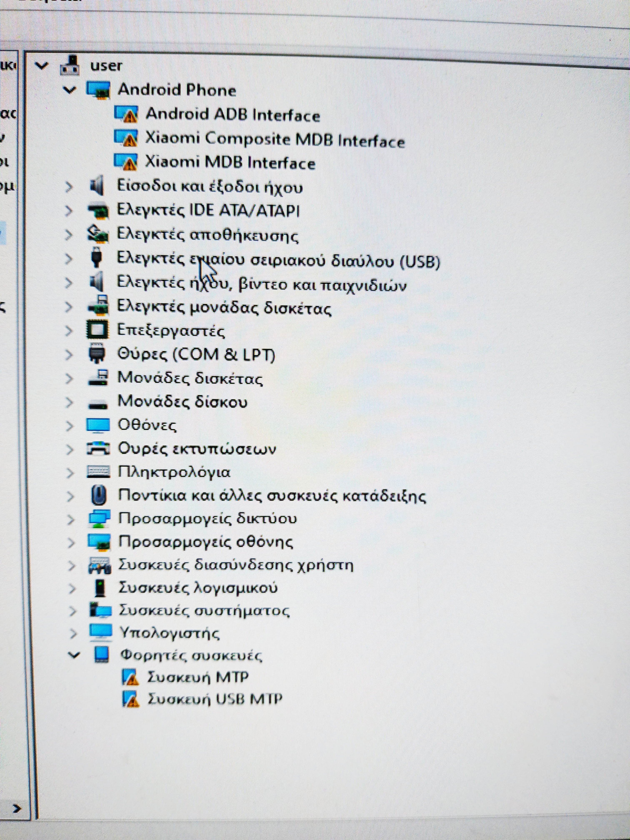
Task: Click the Επεξεργαστές processor chip icon
Action: point(98,330)
